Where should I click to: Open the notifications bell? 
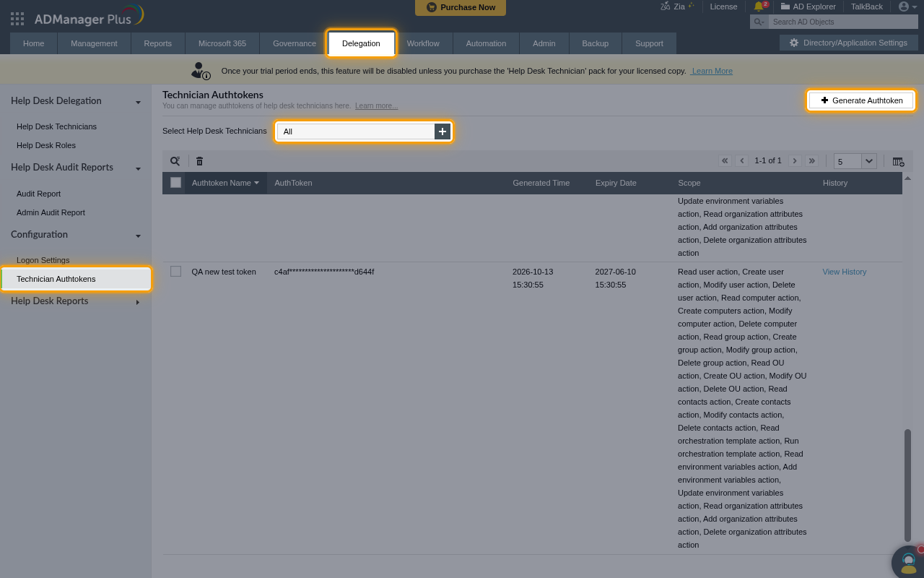pos(759,7)
